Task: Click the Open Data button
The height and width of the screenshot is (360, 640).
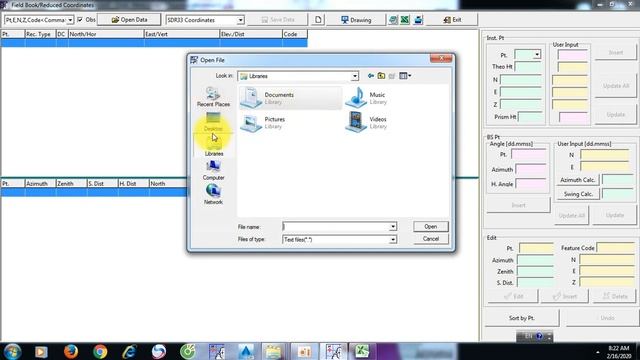Action: [x=130, y=20]
